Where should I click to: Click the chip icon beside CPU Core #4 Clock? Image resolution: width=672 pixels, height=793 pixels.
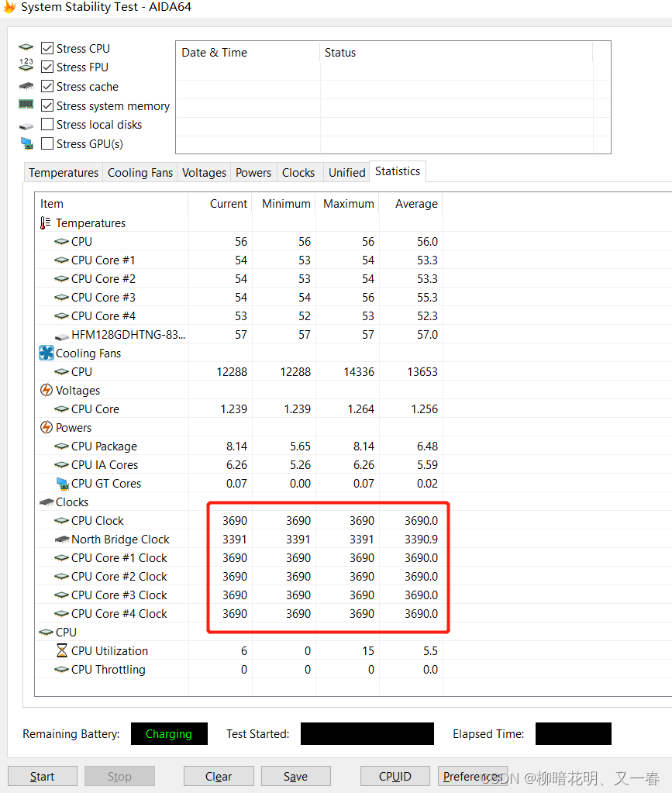pyautogui.click(x=62, y=613)
